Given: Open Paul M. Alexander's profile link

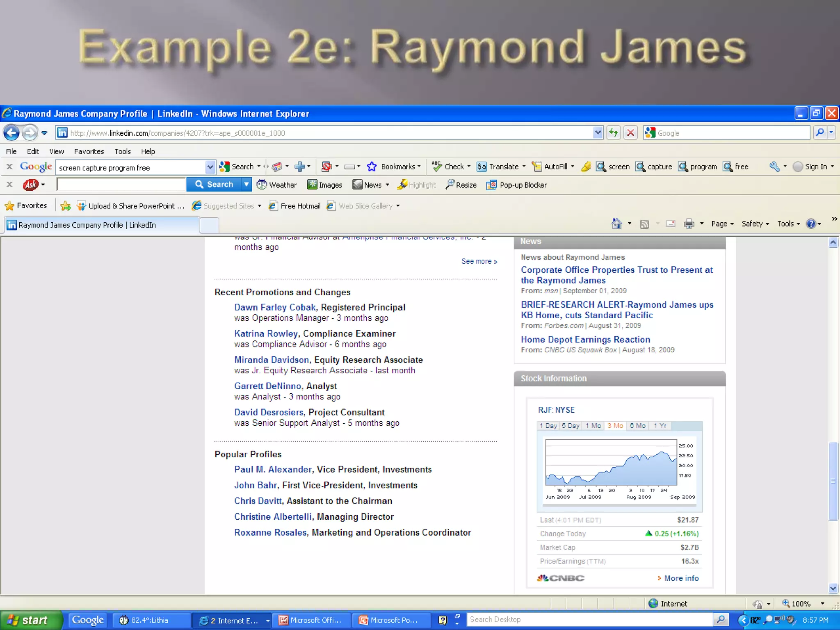Looking at the screenshot, I should [x=273, y=469].
